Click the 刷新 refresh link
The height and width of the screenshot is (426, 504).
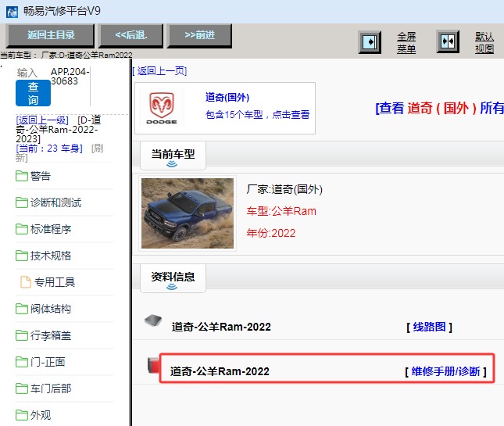[x=59, y=153]
